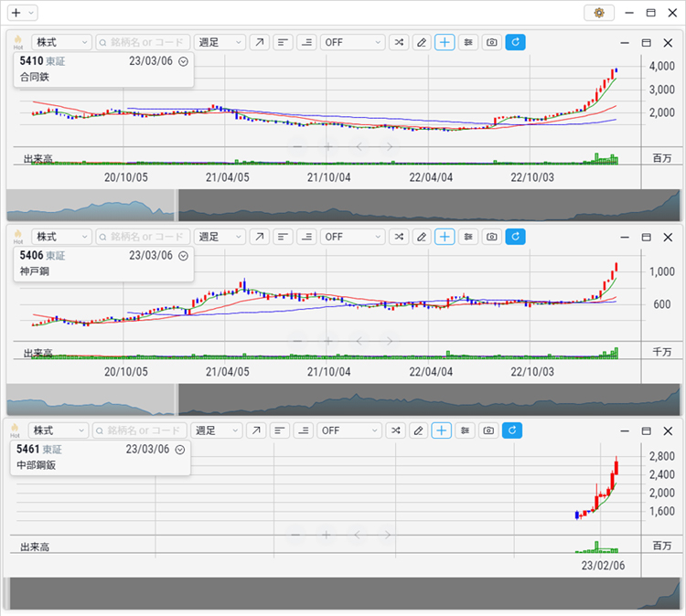Image resolution: width=686 pixels, height=616 pixels.
Task: Click the diagonal arrow icon in top chart
Action: pyautogui.click(x=261, y=43)
